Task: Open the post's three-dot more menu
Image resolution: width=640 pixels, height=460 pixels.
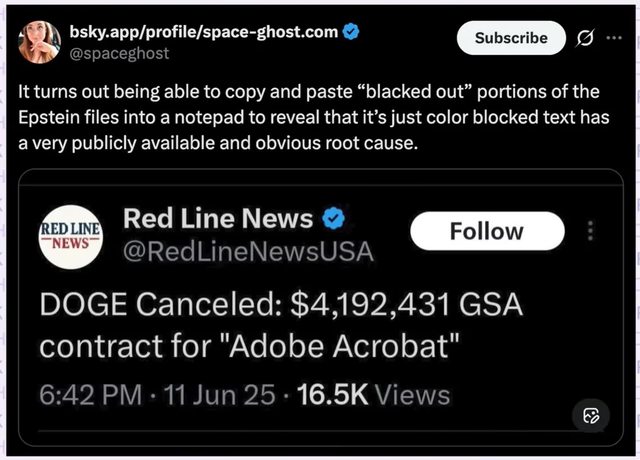Action: tap(614, 38)
